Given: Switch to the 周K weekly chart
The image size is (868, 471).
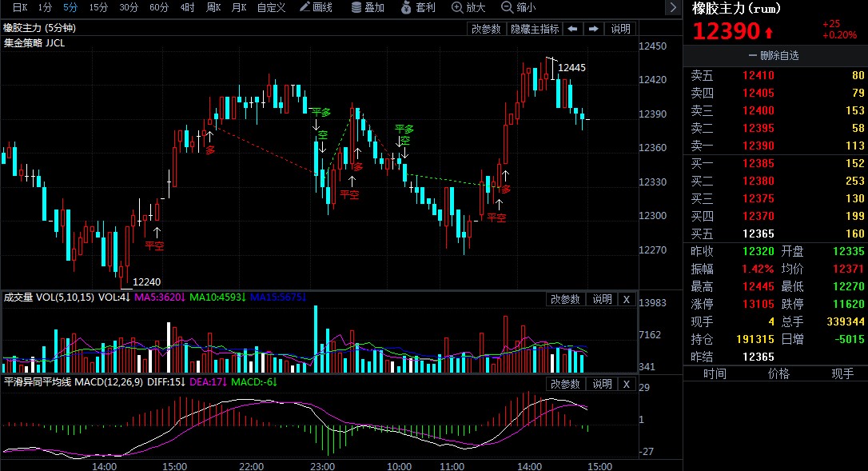Looking at the screenshot, I should click(x=213, y=7).
